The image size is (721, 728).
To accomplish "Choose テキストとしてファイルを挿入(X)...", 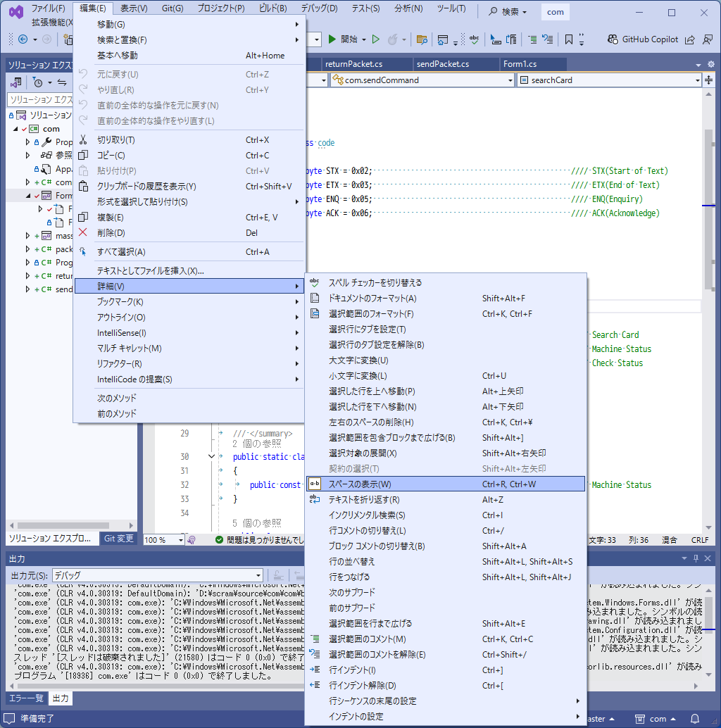I will [x=189, y=270].
